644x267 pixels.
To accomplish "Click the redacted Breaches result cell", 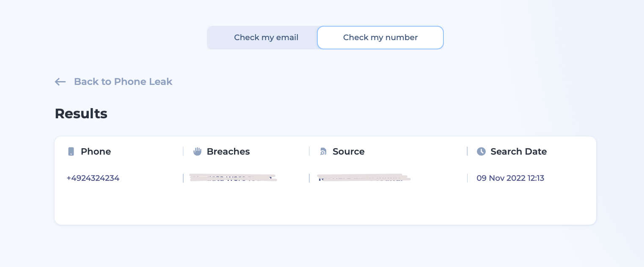I will click(x=233, y=178).
